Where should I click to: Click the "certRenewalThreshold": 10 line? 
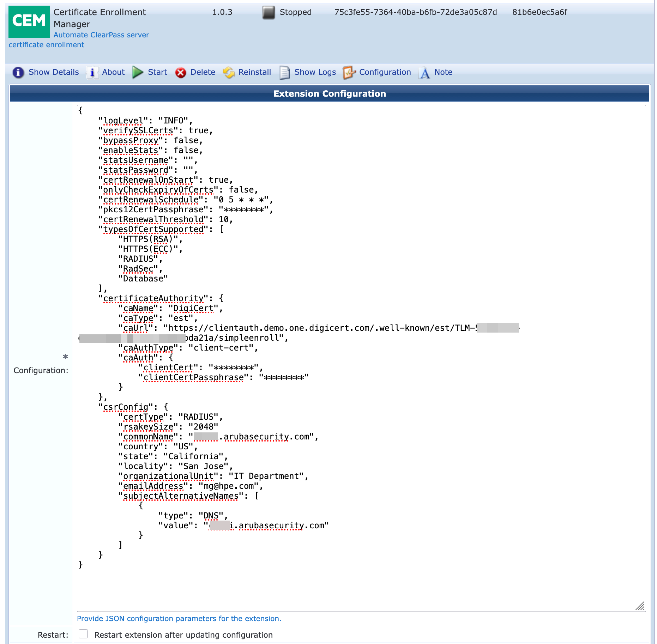(x=165, y=219)
